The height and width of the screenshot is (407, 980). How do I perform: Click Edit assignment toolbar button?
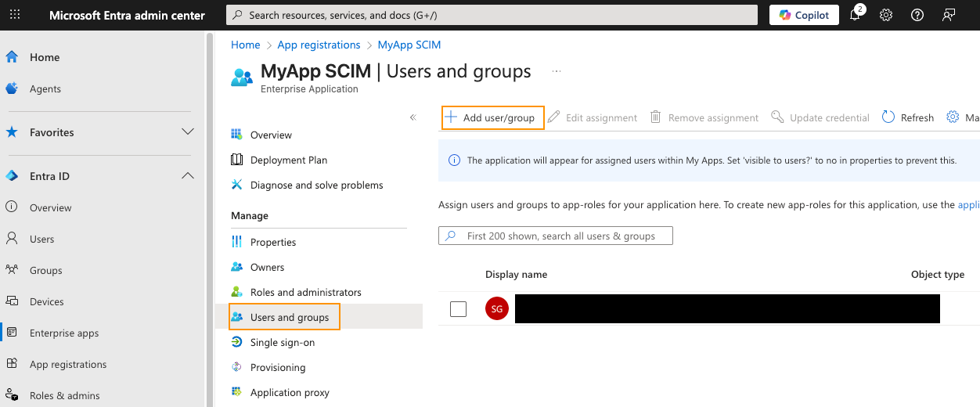click(x=593, y=117)
